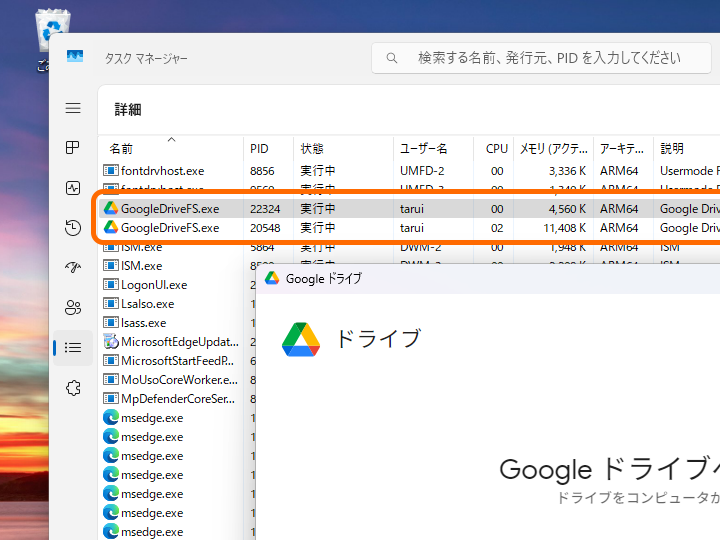Click the Google Drive window title icon
The width and height of the screenshot is (720, 540).
coord(272,278)
